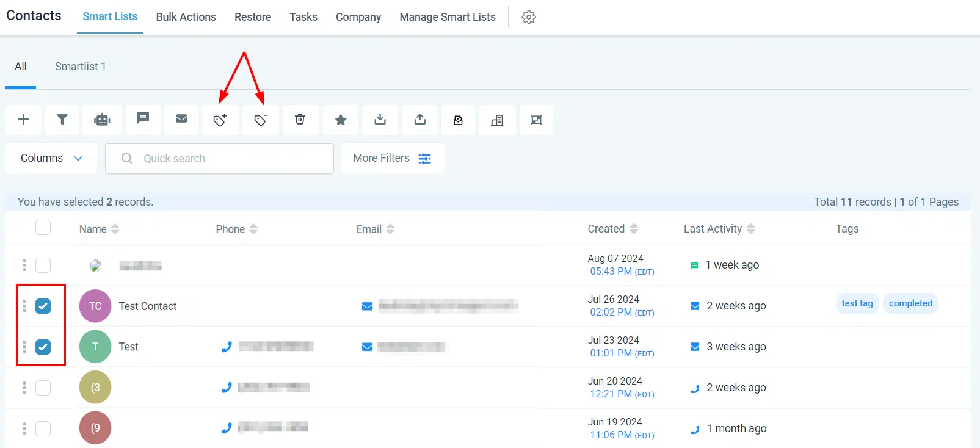Open the funnel filter icon
Screen dimensions: 980x448
pos(62,120)
